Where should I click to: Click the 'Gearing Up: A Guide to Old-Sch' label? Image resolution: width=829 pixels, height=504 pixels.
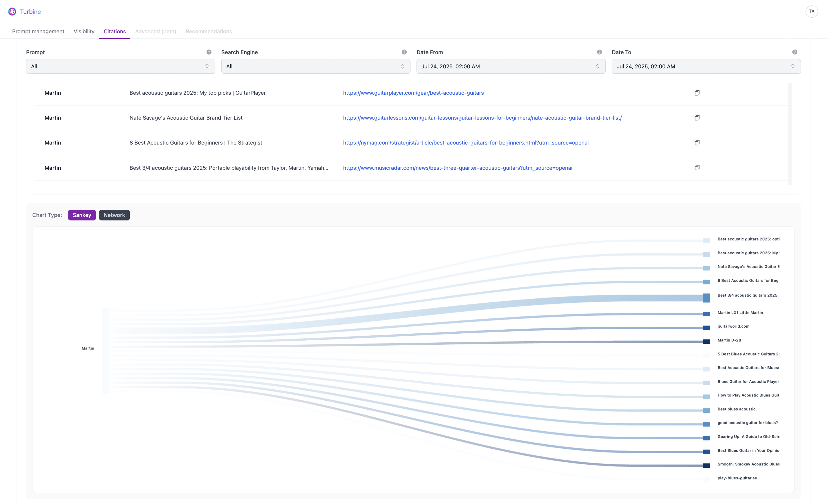point(748,437)
